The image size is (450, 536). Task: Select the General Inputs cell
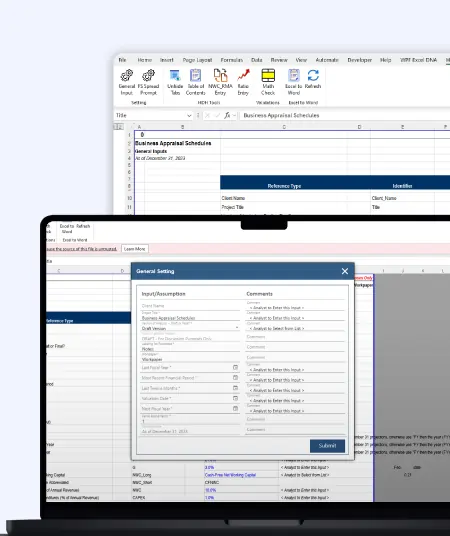151,151
